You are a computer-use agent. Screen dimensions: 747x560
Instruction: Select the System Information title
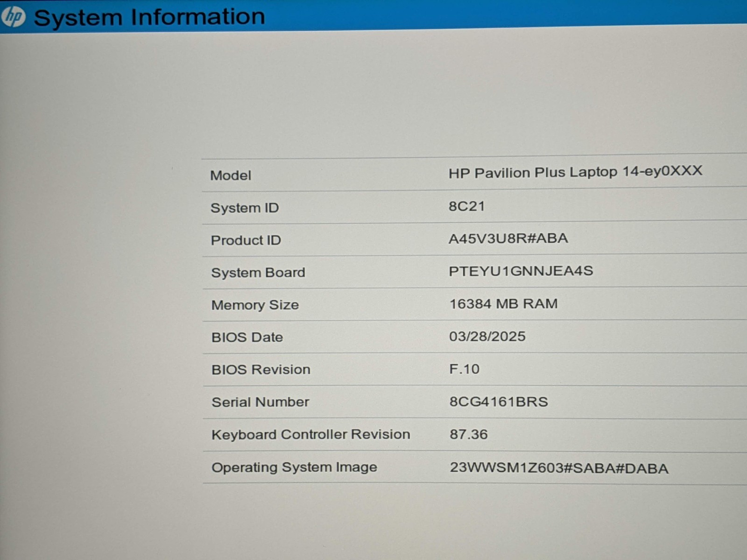(x=149, y=17)
